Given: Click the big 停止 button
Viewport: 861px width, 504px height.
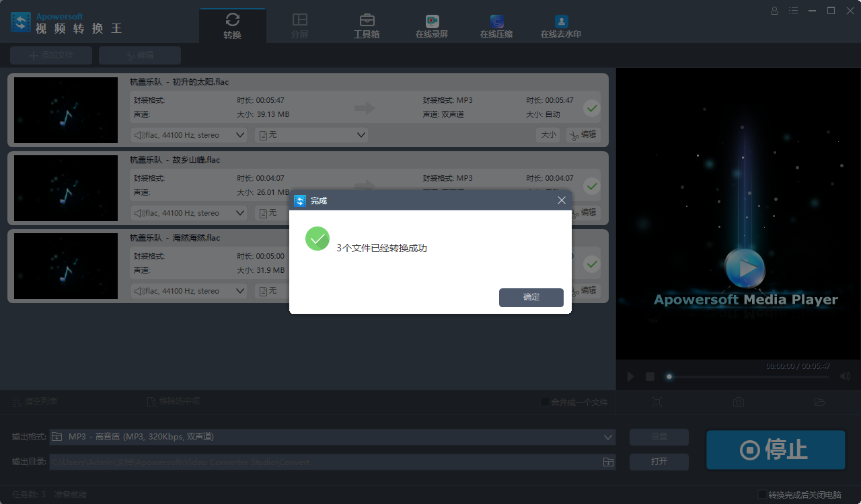Looking at the screenshot, I should pos(776,450).
